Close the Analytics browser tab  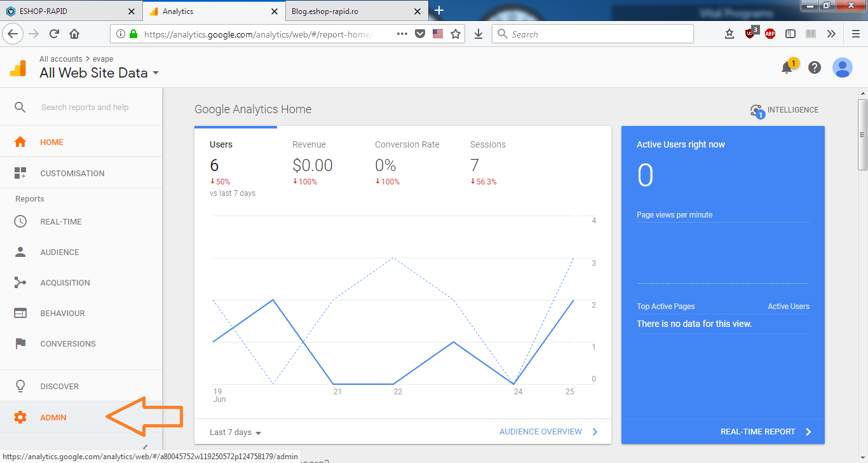[x=275, y=11]
